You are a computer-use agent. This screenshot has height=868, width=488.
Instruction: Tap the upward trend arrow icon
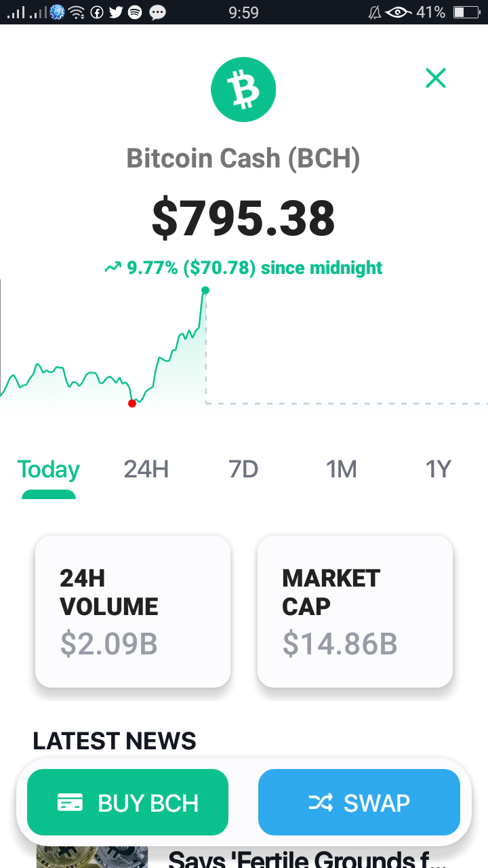point(113,269)
